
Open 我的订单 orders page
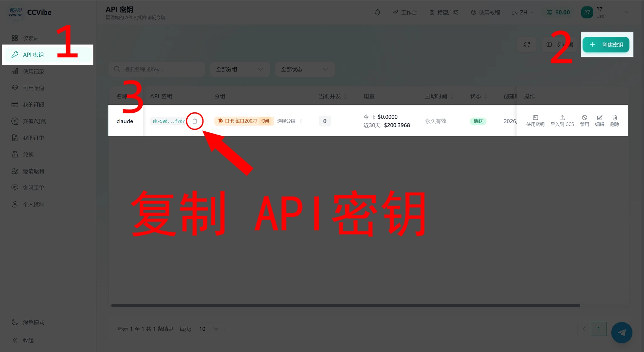pos(47,138)
